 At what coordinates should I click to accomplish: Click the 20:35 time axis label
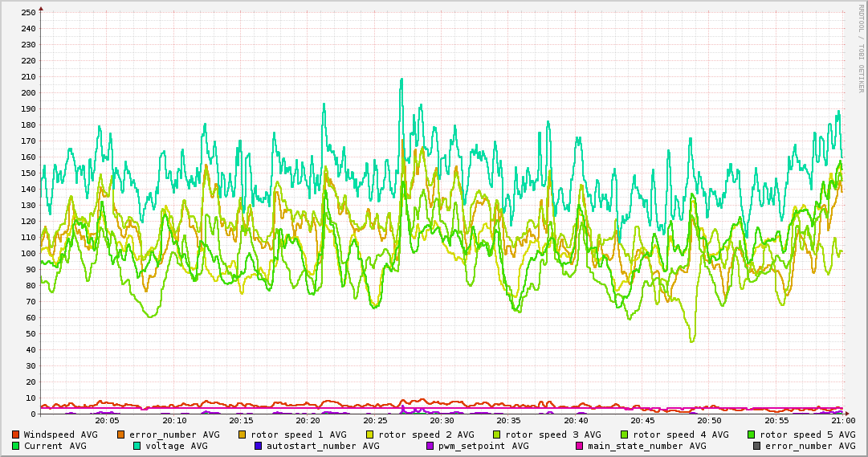coord(509,420)
